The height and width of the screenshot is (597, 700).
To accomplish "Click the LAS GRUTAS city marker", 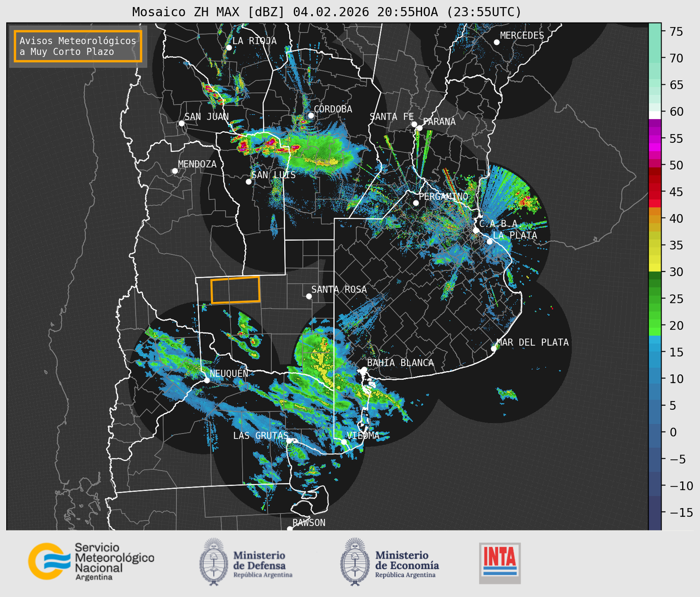I will [x=289, y=441].
